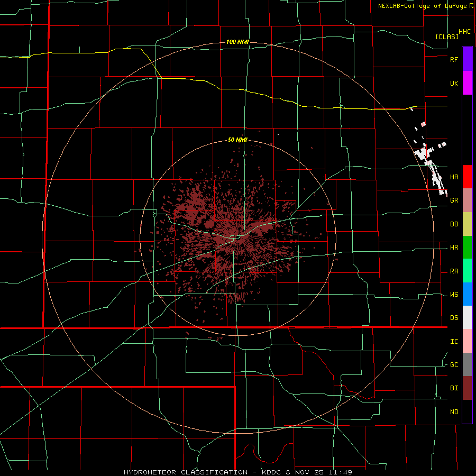Viewport: 476px width, 476px height.
Task: Click the WS legend label text
Action: coord(454,295)
